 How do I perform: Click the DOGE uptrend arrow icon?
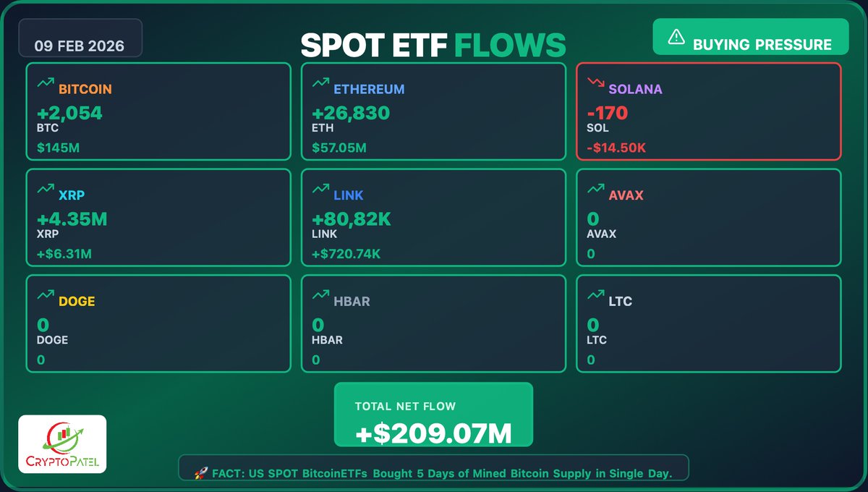pos(46,294)
